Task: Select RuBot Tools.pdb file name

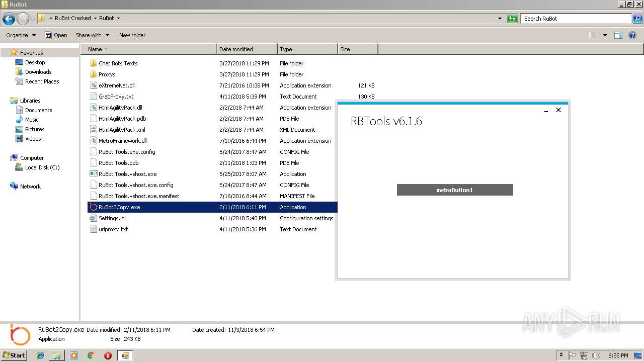Action: pos(118,163)
